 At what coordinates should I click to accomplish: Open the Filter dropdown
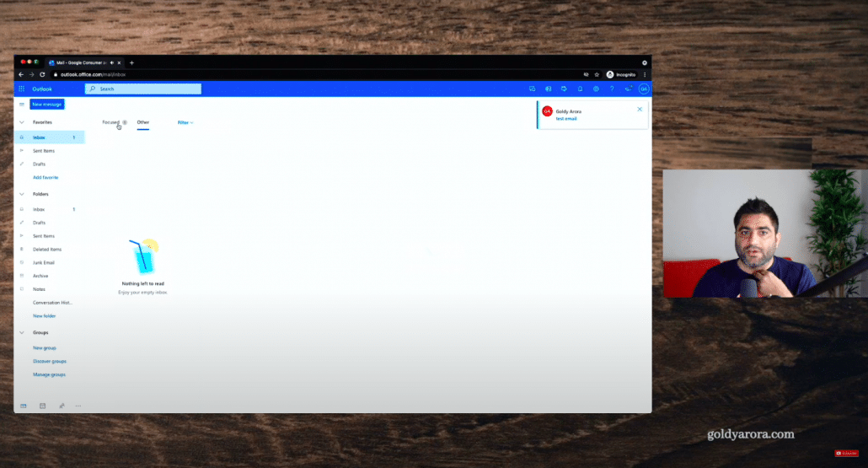185,122
